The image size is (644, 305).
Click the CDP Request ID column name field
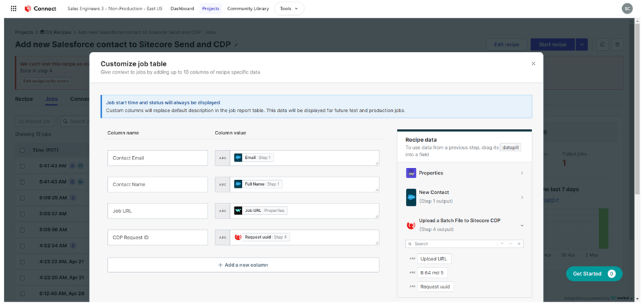click(x=158, y=237)
